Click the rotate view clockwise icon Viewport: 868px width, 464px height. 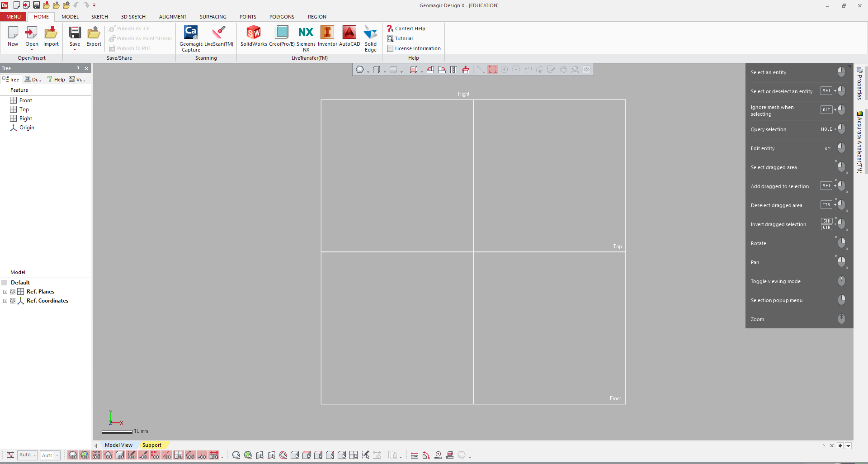point(442,70)
